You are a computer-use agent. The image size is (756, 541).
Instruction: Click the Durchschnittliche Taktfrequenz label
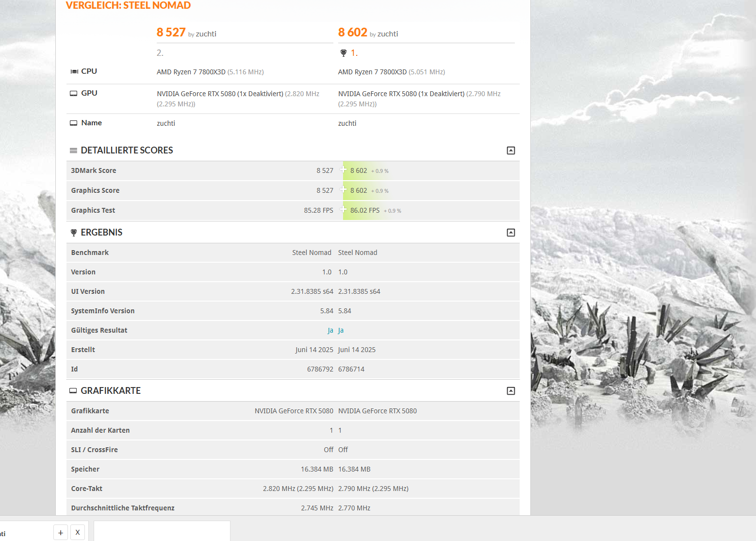tap(123, 508)
